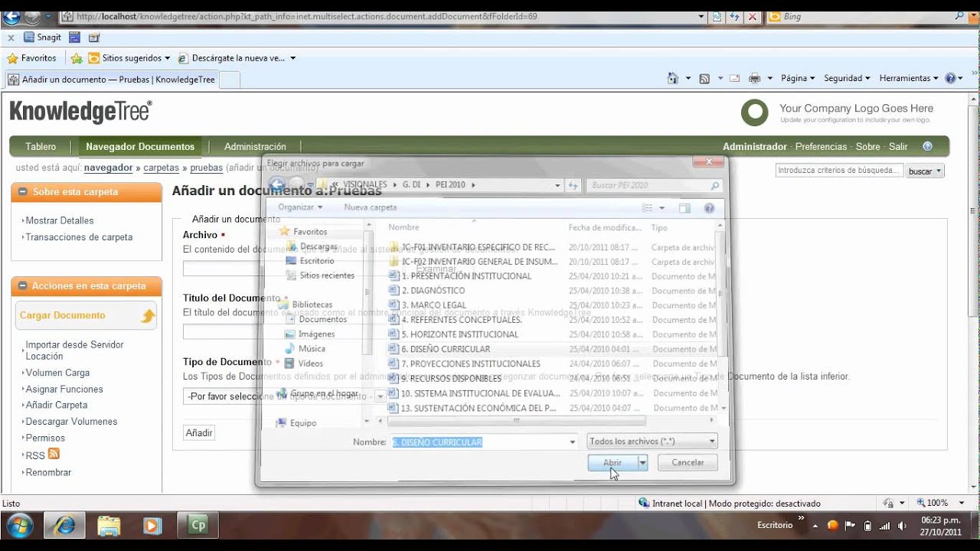Screen dimensions: 980x551
Task: Click the help icon in the file dialog toolbar
Action: coord(709,207)
